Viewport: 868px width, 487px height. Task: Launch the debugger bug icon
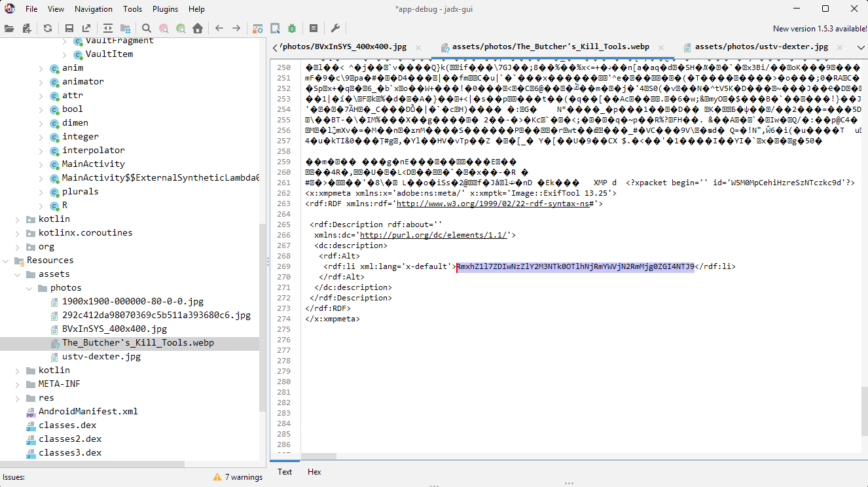pyautogui.click(x=292, y=28)
